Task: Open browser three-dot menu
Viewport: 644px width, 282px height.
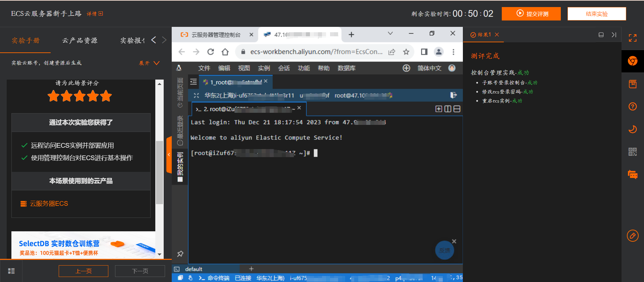Action: [453, 52]
